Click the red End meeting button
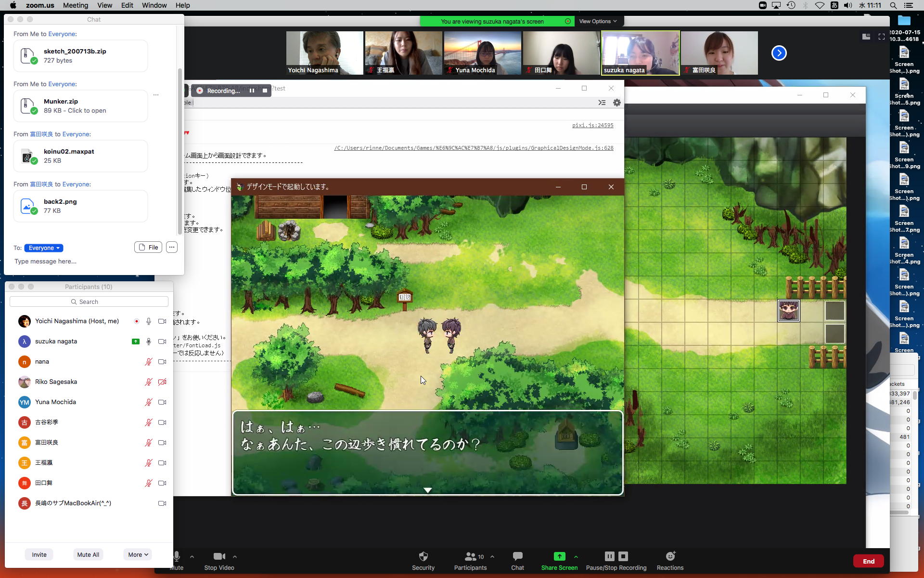This screenshot has height=578, width=924. pos(868,561)
